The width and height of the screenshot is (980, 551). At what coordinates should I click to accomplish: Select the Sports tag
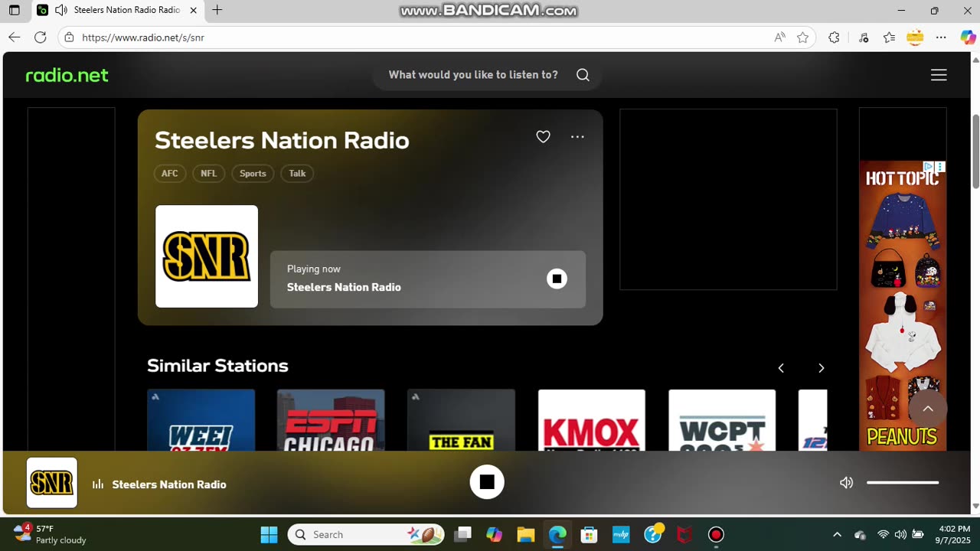pos(253,174)
